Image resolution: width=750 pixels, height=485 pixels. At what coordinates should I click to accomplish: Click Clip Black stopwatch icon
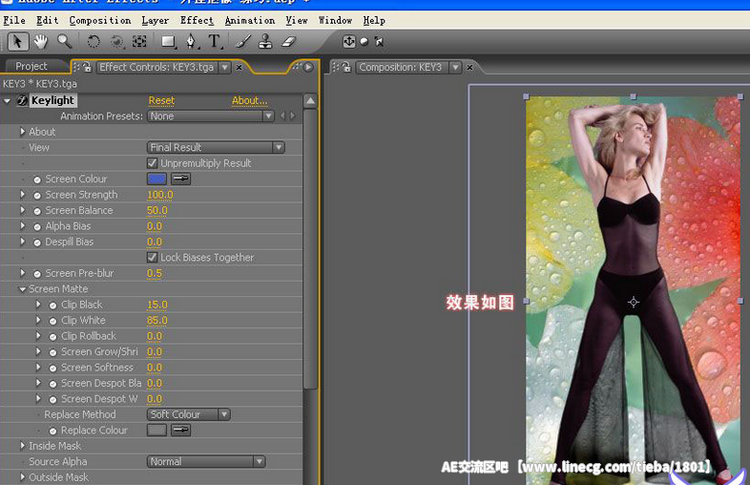(x=53, y=306)
